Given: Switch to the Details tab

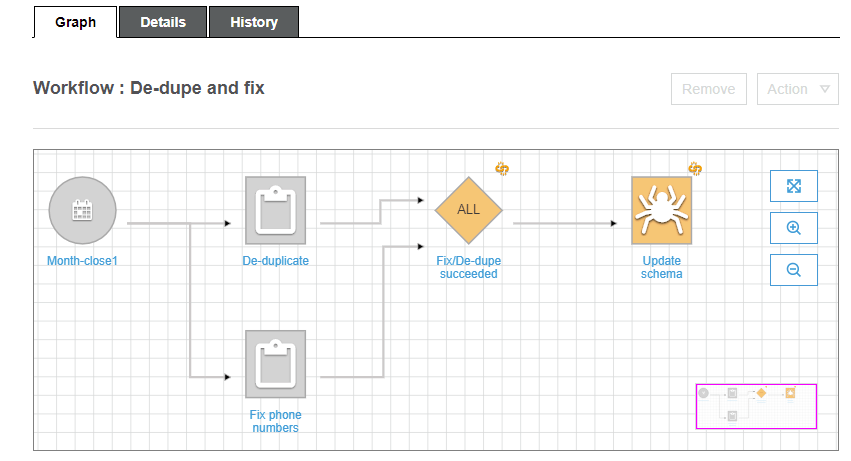Looking at the screenshot, I should click(163, 22).
